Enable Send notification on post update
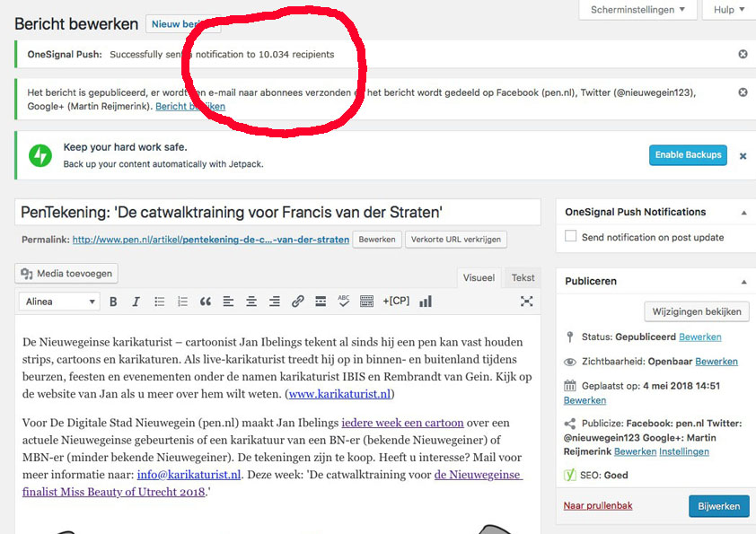The height and width of the screenshot is (534, 756). (570, 237)
